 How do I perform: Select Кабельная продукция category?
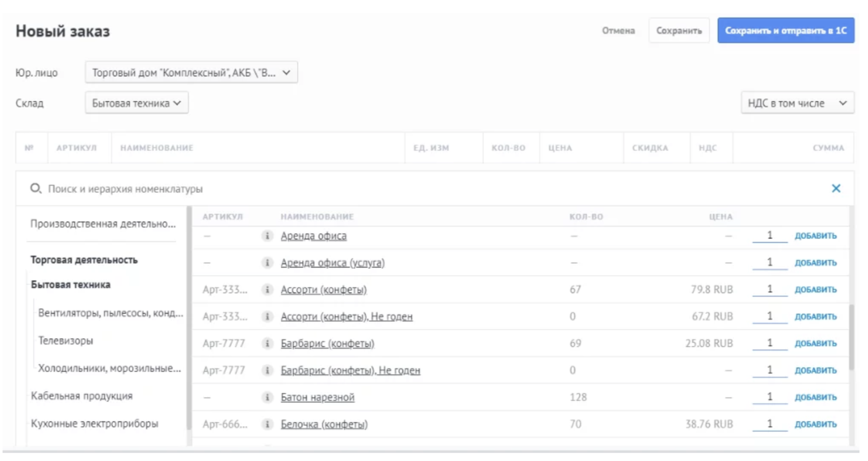[x=82, y=396]
